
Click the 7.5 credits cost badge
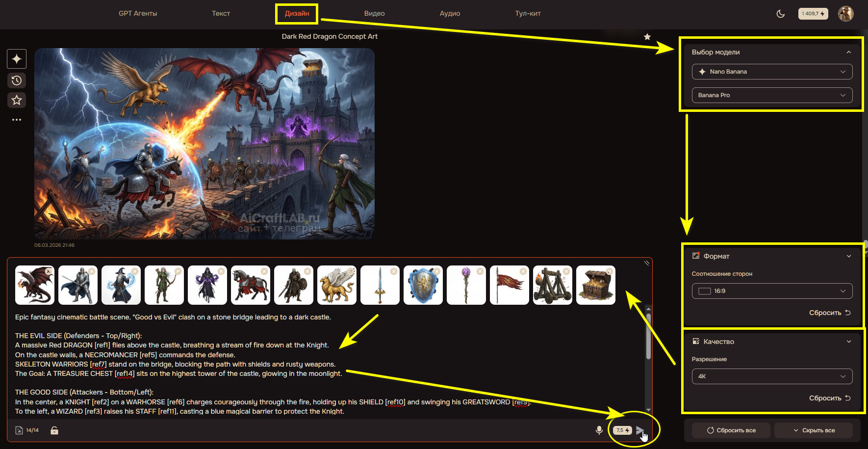click(622, 430)
